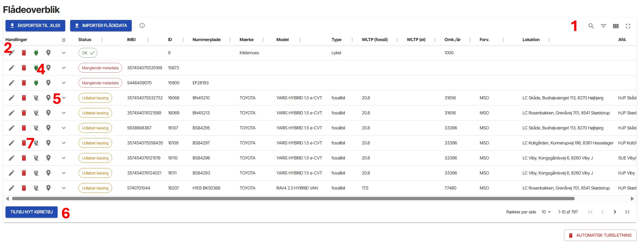Open Nummerplade column options menu
Image resolution: width=644 pixels, height=245 pixels.
click(x=230, y=40)
